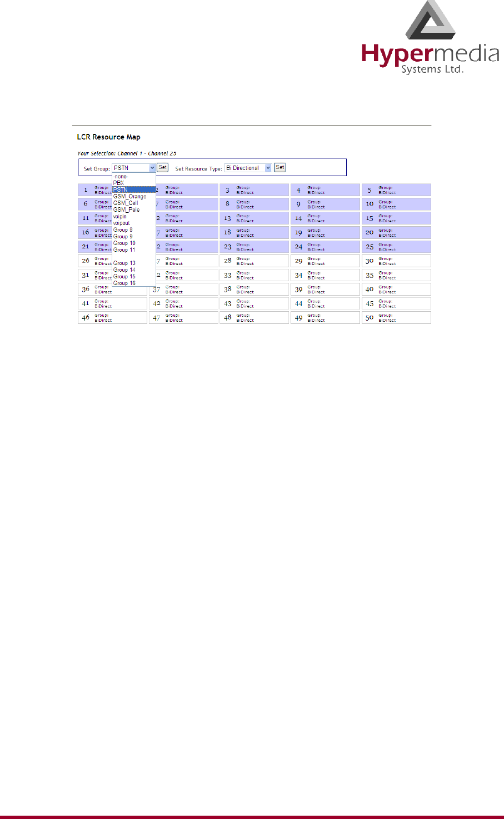Select channel 9 cell

click(x=325, y=204)
